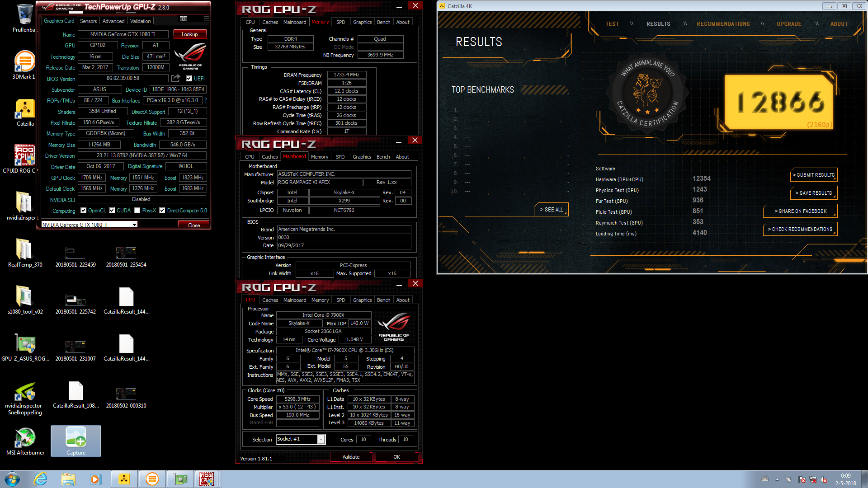Click Windows Start button
The image size is (868, 488).
12,479
